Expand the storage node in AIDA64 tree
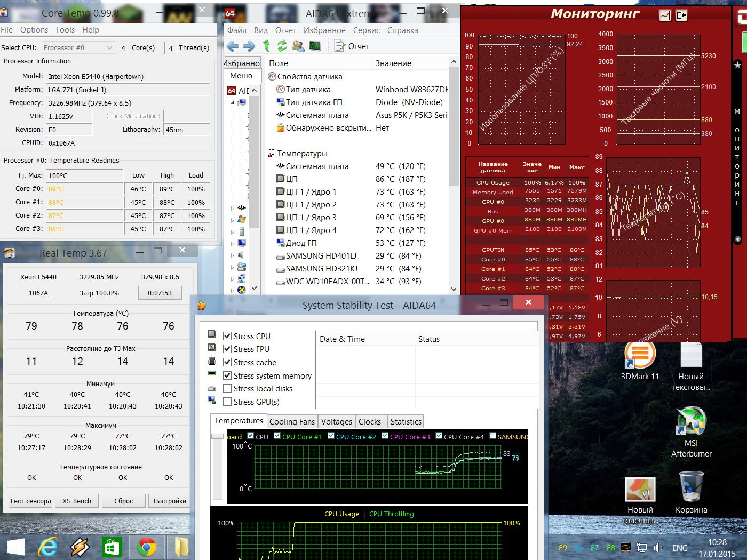747x560 pixels. point(233,267)
